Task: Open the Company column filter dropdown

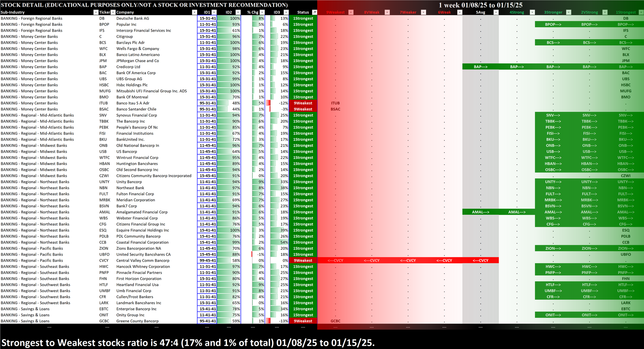Action: [194, 12]
